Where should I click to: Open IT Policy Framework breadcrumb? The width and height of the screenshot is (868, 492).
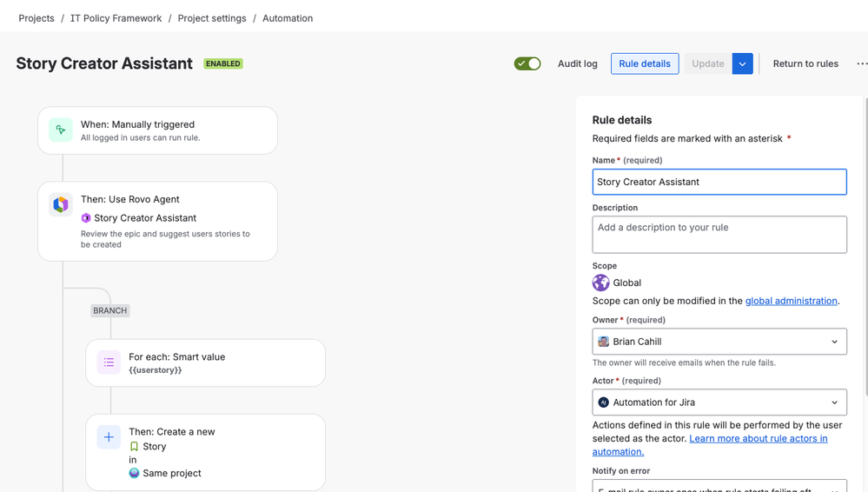point(116,18)
